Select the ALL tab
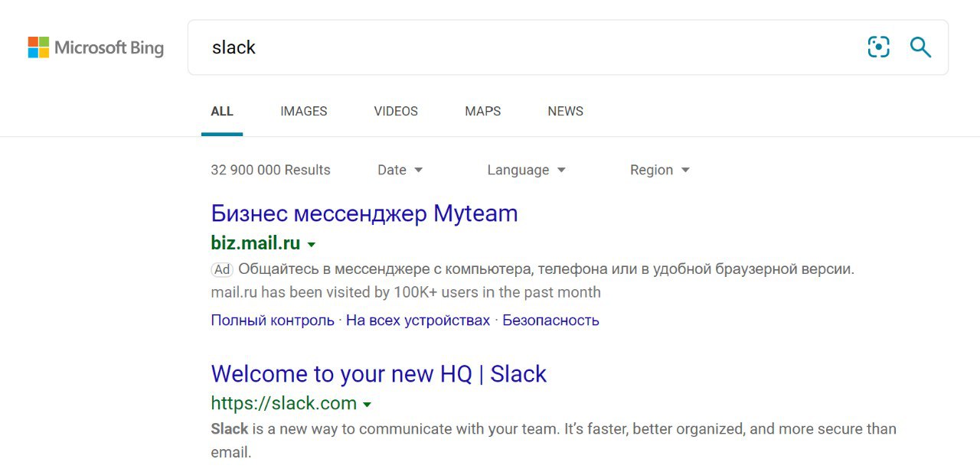 tap(222, 111)
